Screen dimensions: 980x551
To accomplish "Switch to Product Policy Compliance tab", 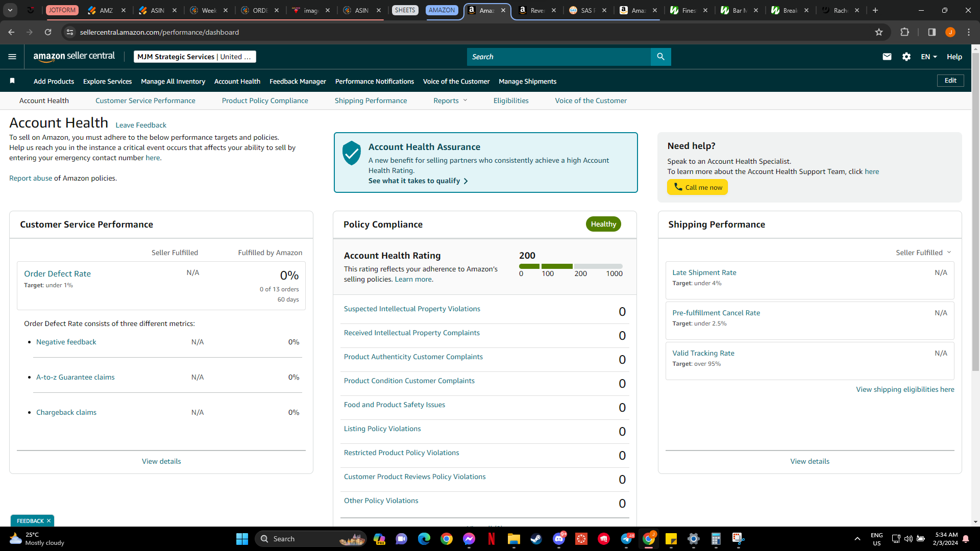I will (x=265, y=101).
